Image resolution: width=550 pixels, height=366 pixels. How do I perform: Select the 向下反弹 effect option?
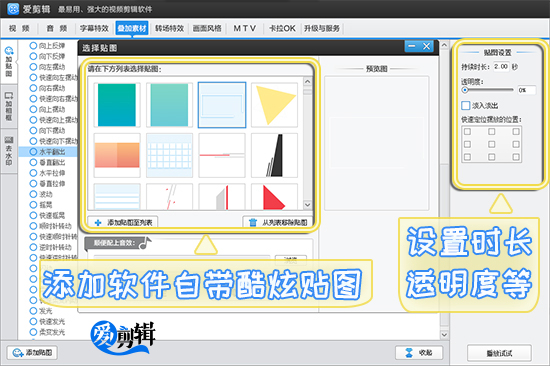pos(47,56)
